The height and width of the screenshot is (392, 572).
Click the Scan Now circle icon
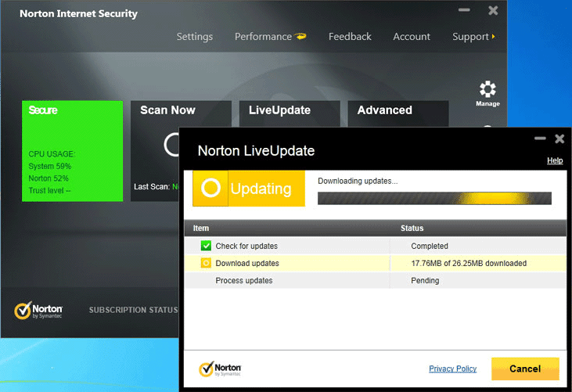pyautogui.click(x=171, y=145)
